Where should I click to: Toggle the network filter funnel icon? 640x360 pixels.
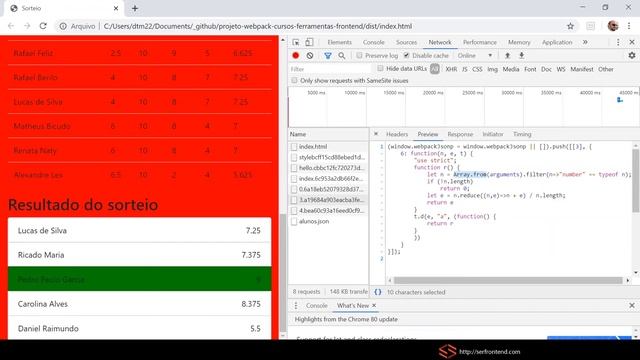pyautogui.click(x=328, y=56)
